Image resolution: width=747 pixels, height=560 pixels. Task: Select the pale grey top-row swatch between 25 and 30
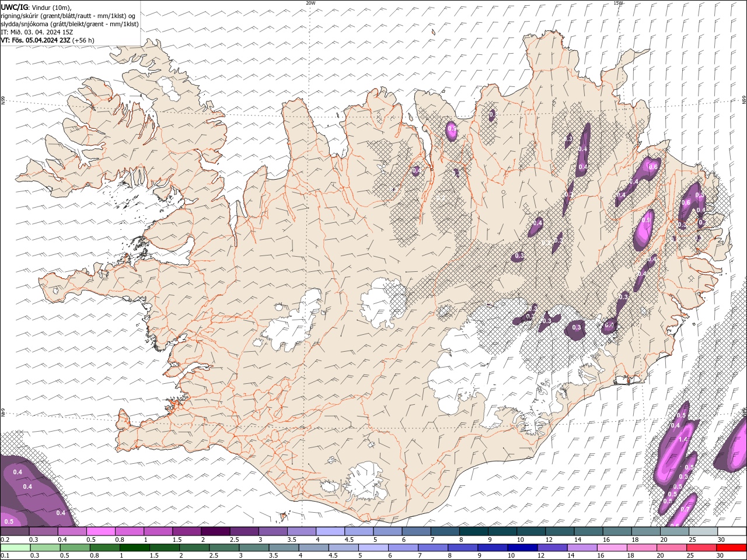pos(703,531)
